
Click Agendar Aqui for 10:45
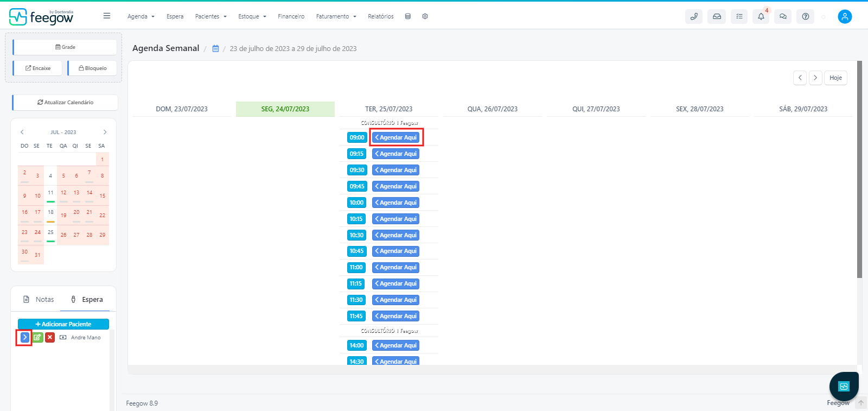[x=396, y=251]
